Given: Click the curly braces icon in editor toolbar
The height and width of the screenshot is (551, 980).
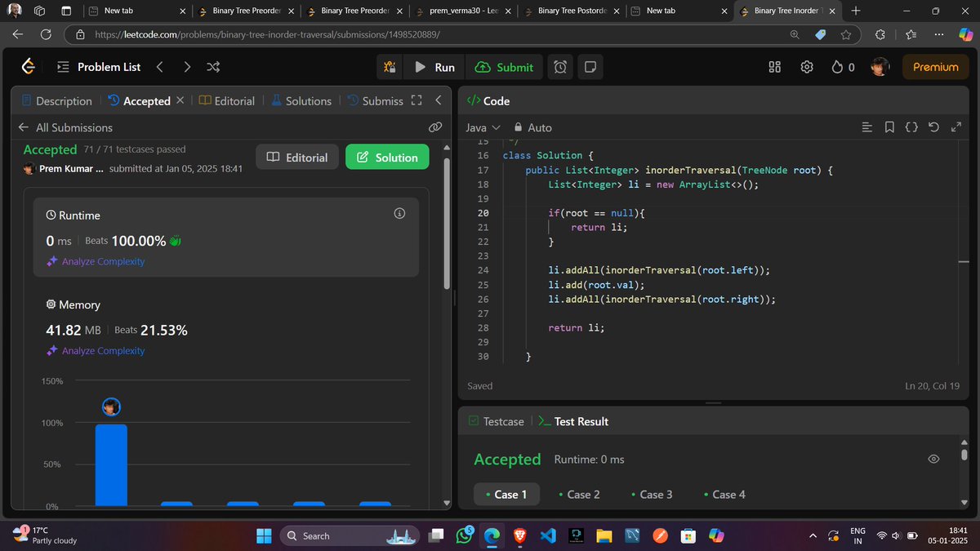Looking at the screenshot, I should pos(912,127).
